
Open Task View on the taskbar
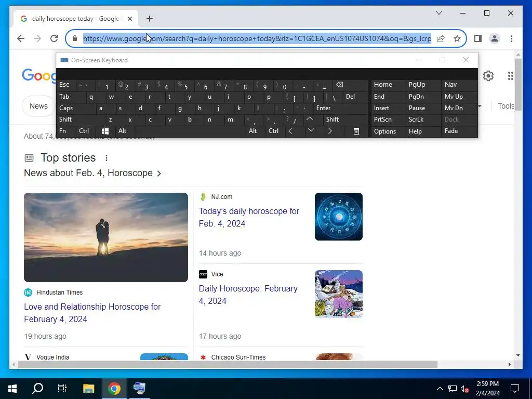[62, 389]
